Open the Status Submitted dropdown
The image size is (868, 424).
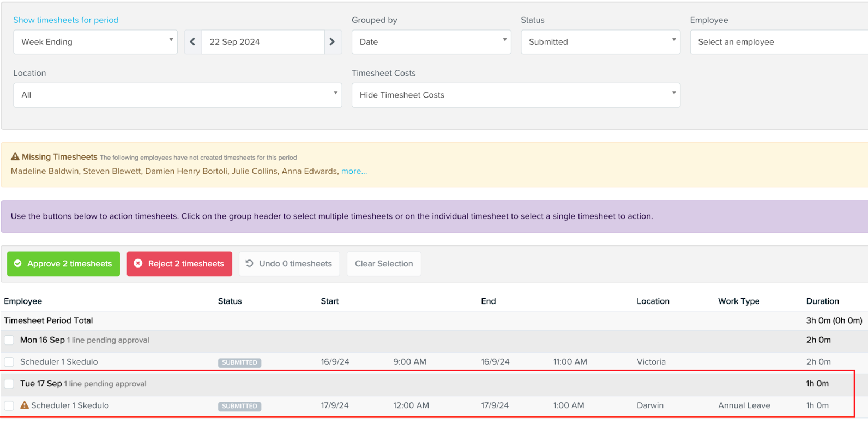coord(600,42)
